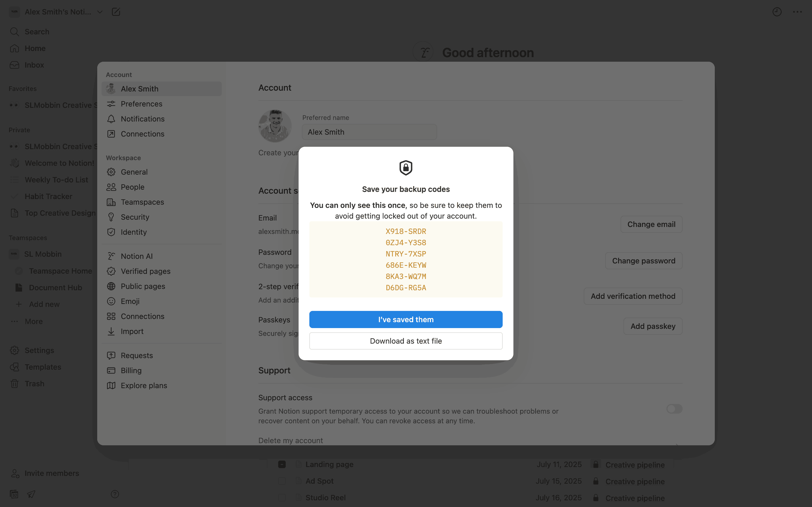Open the updates clock icon

point(777,12)
